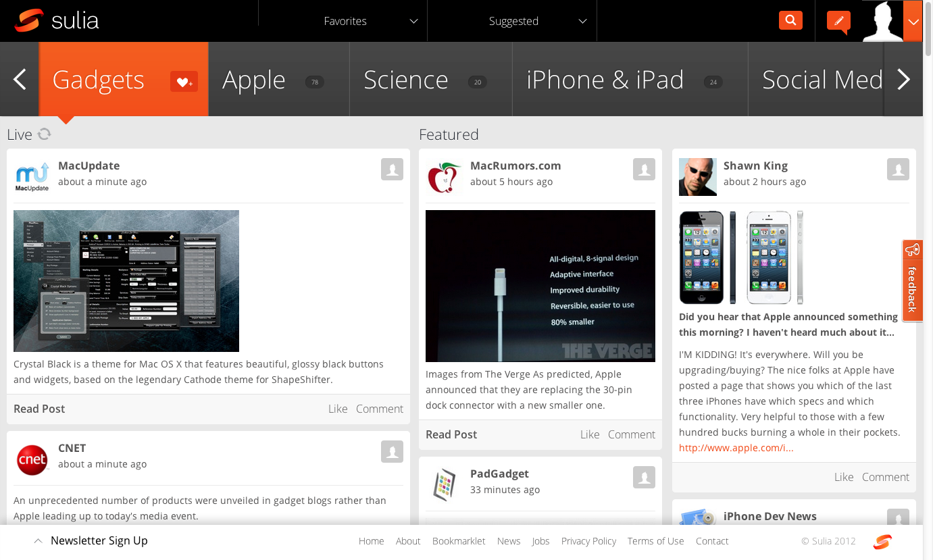This screenshot has width=933, height=560.
Task: Switch to the Science channel tab
Action: (431, 80)
